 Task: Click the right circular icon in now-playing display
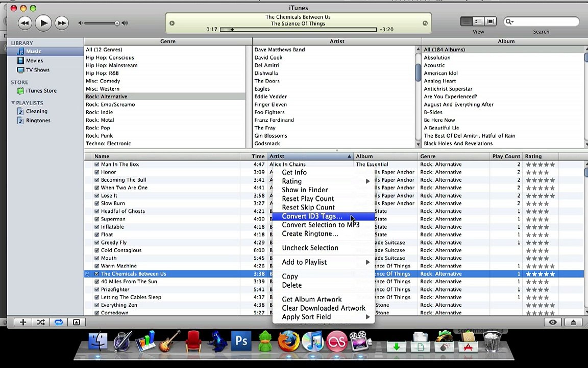[425, 24]
